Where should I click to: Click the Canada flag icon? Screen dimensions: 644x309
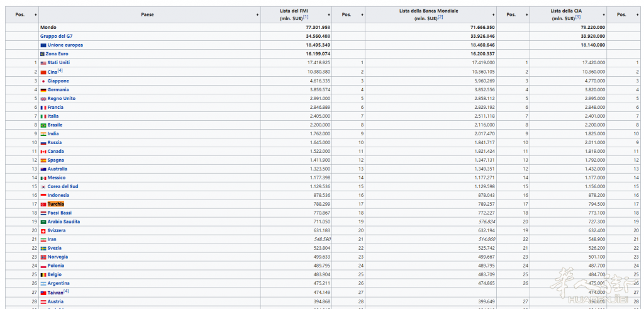(43, 152)
